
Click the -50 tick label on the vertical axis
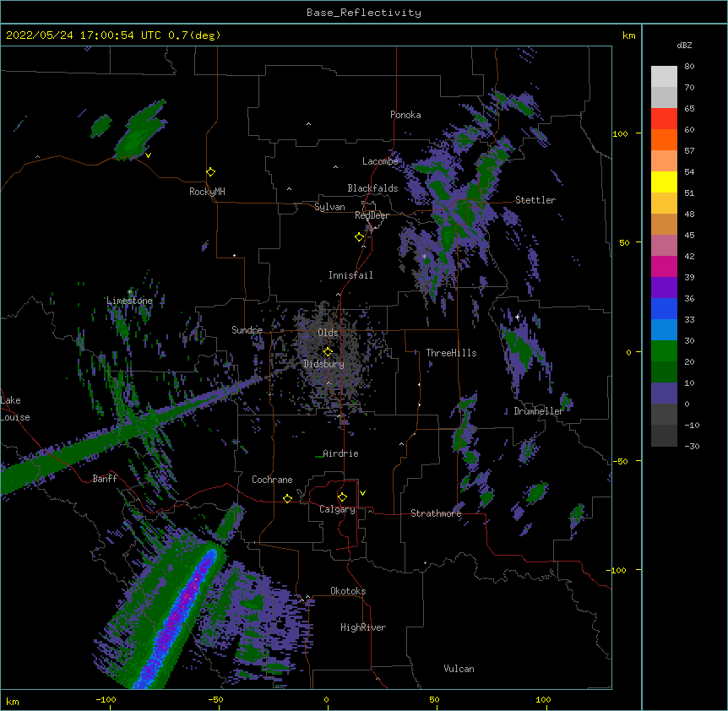click(x=620, y=461)
